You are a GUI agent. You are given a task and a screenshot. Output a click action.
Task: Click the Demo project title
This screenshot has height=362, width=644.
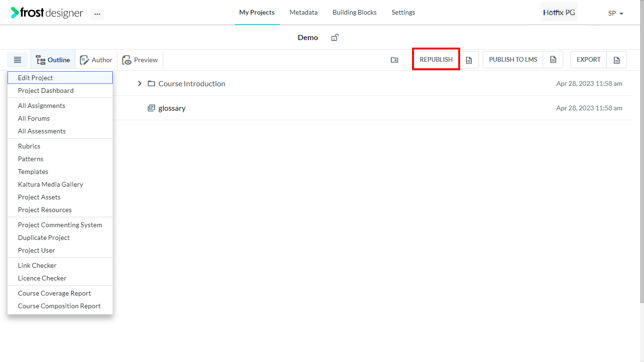pos(308,38)
